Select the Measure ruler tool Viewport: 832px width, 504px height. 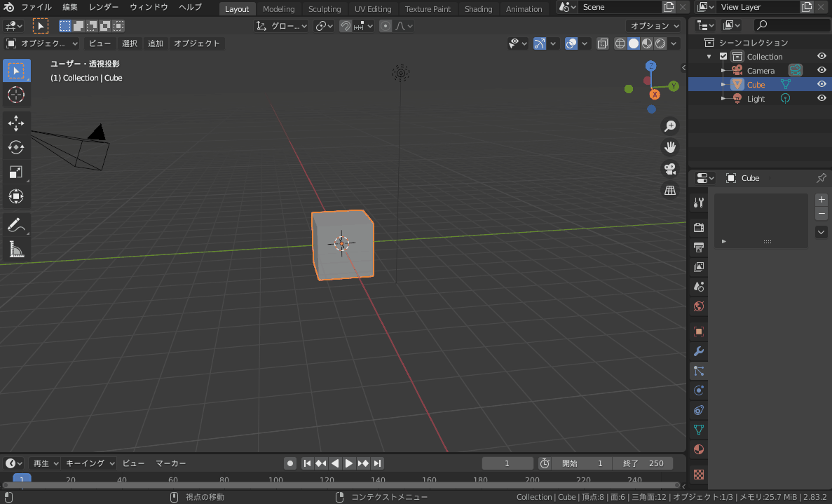(x=15, y=249)
